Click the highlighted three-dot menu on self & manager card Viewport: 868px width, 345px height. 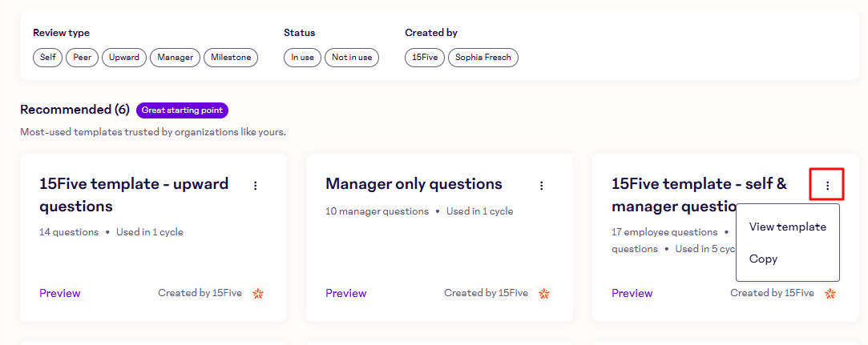[827, 186]
